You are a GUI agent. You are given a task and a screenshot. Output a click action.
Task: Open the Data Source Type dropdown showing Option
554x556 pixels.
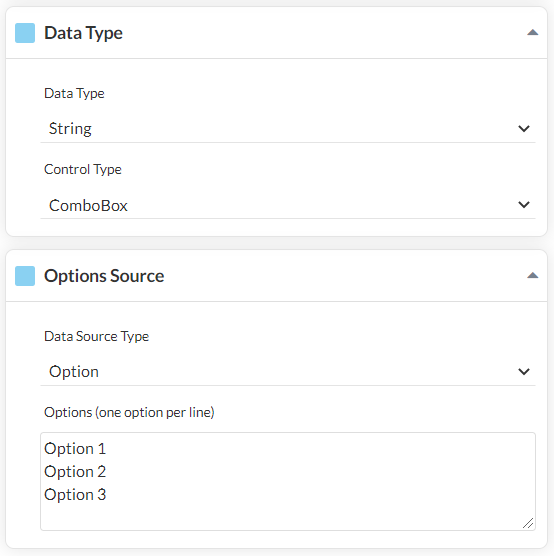click(x=288, y=372)
